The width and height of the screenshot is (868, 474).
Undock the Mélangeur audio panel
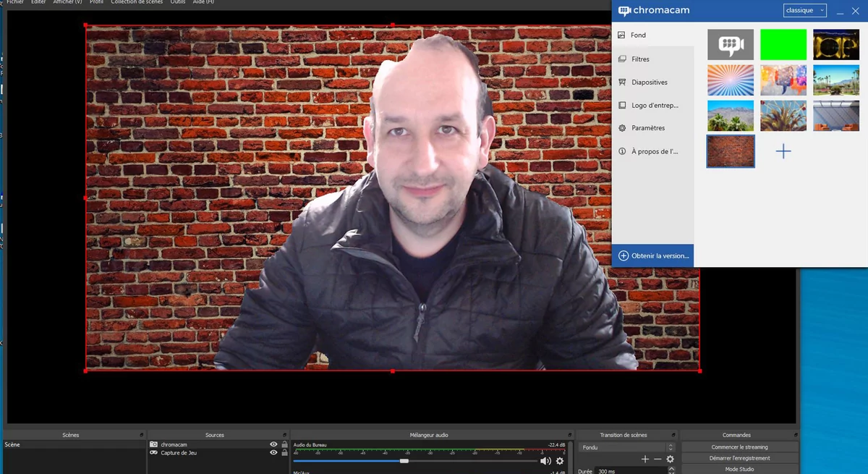click(x=569, y=435)
